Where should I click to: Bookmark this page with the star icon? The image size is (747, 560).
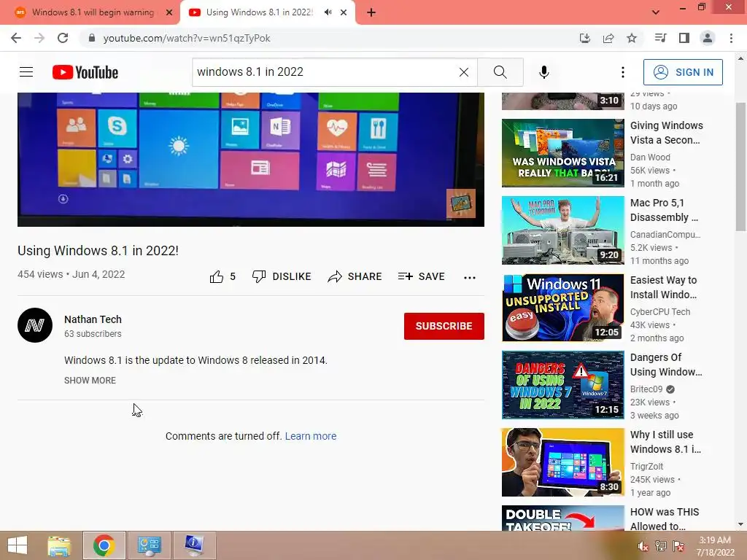click(631, 38)
